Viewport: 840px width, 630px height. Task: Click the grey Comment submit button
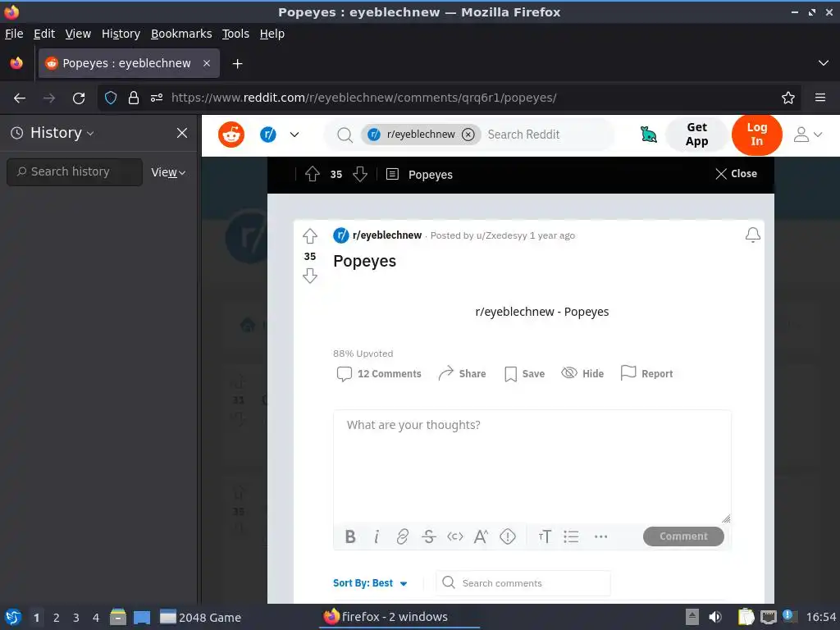tap(683, 536)
